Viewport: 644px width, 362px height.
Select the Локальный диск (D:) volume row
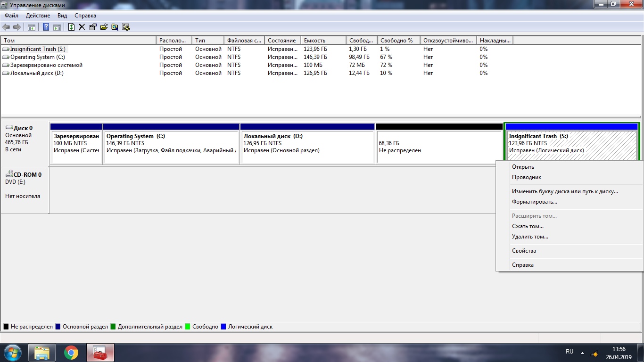33,73
